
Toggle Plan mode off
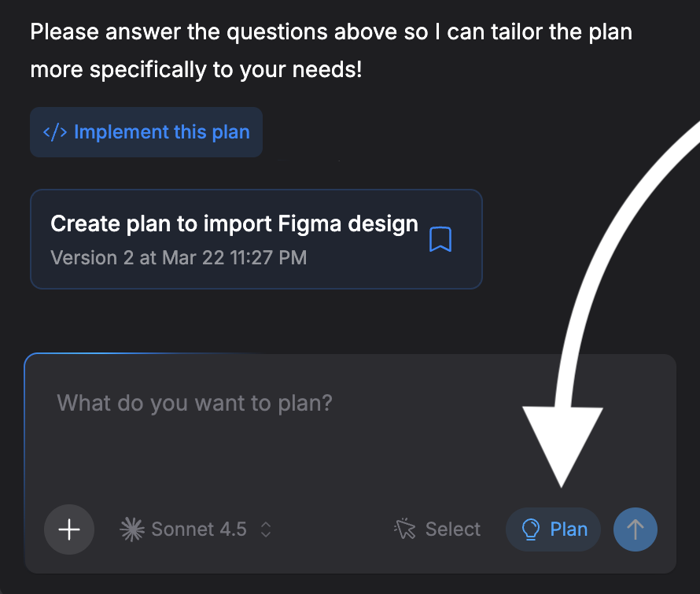click(554, 529)
